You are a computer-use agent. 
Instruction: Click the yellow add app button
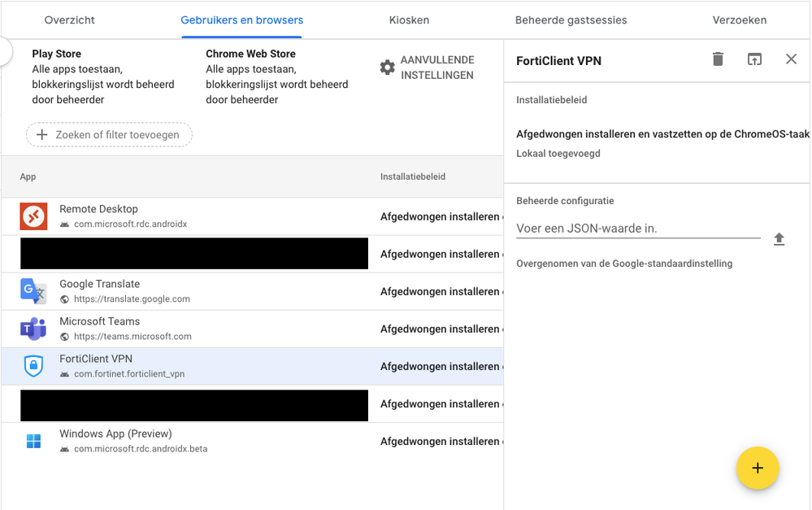[x=757, y=468]
